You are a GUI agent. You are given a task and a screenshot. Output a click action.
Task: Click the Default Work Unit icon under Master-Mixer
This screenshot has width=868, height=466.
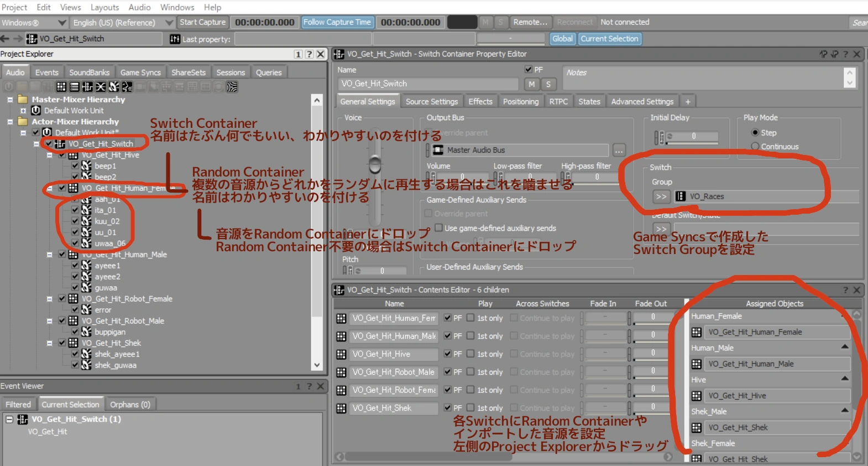pos(36,111)
